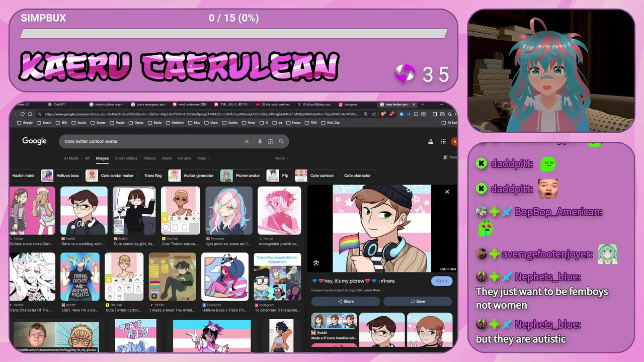
Task: Start voice search with microphone icon
Action: (x=260, y=141)
